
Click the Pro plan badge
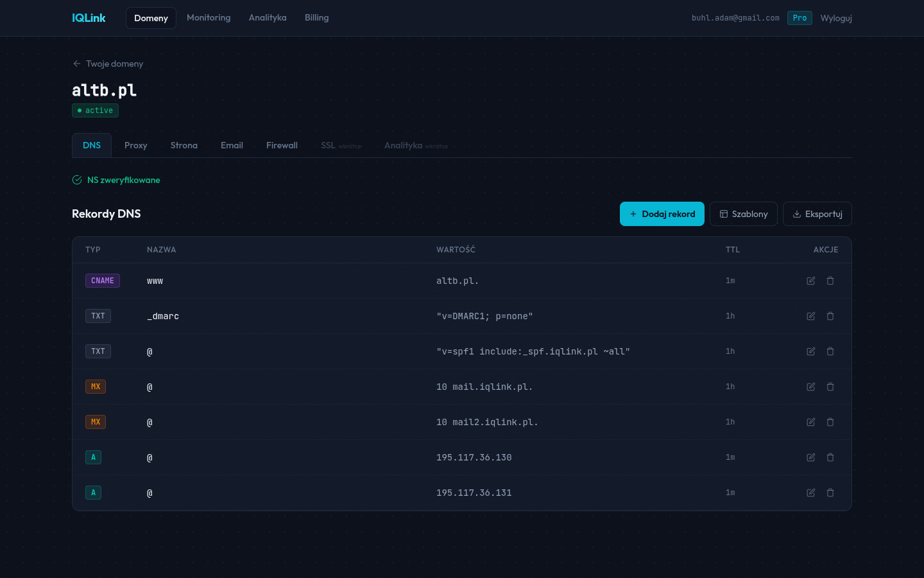click(x=800, y=18)
